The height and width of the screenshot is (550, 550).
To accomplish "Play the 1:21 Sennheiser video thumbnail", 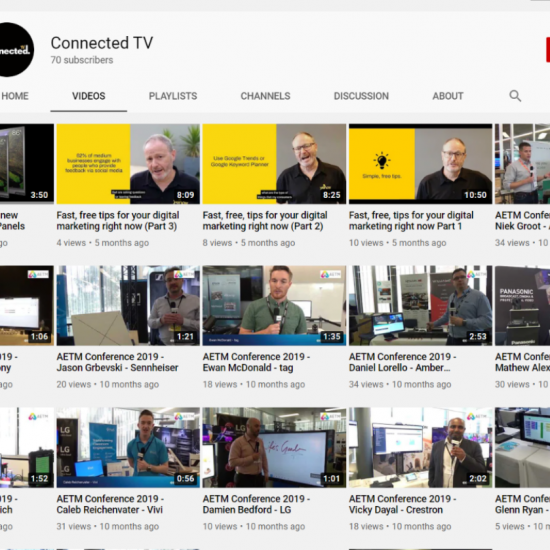I will (x=128, y=306).
